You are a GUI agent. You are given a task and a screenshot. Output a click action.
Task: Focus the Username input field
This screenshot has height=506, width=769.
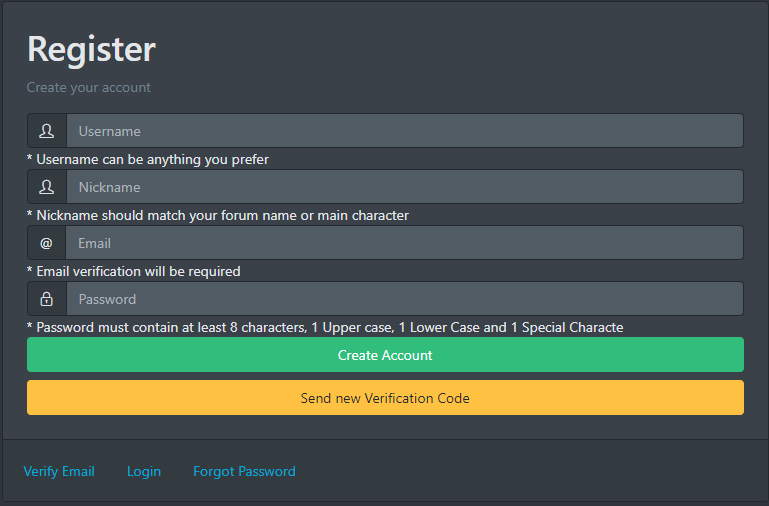pyautogui.click(x=405, y=131)
